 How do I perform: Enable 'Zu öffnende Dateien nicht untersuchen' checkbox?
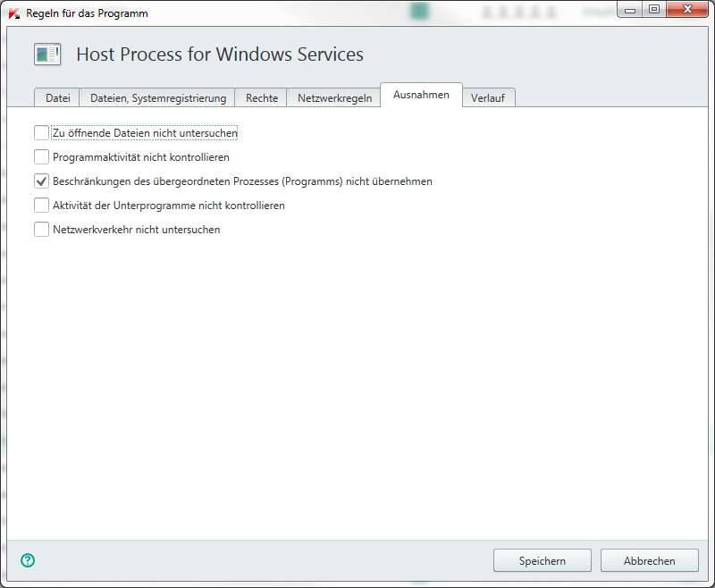coord(41,132)
